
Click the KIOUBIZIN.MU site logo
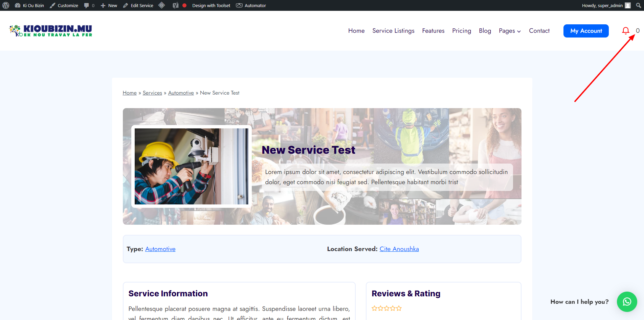pos(51,30)
